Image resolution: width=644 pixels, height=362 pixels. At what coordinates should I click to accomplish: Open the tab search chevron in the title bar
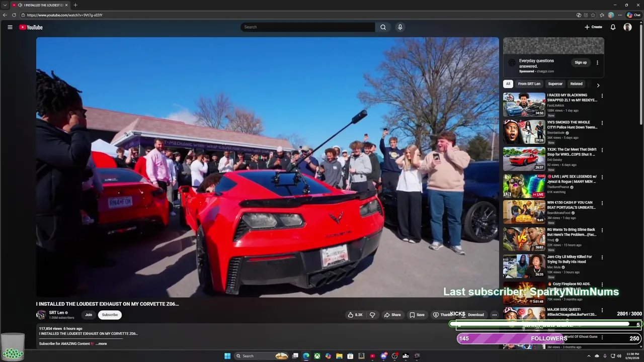5,5
